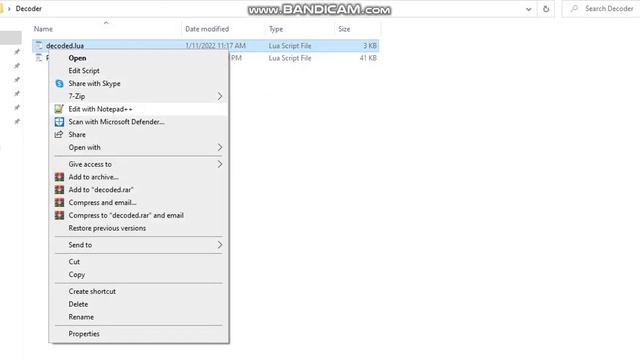
Task: Click the Decoder breadcrumb in address bar
Action: click(x=29, y=9)
